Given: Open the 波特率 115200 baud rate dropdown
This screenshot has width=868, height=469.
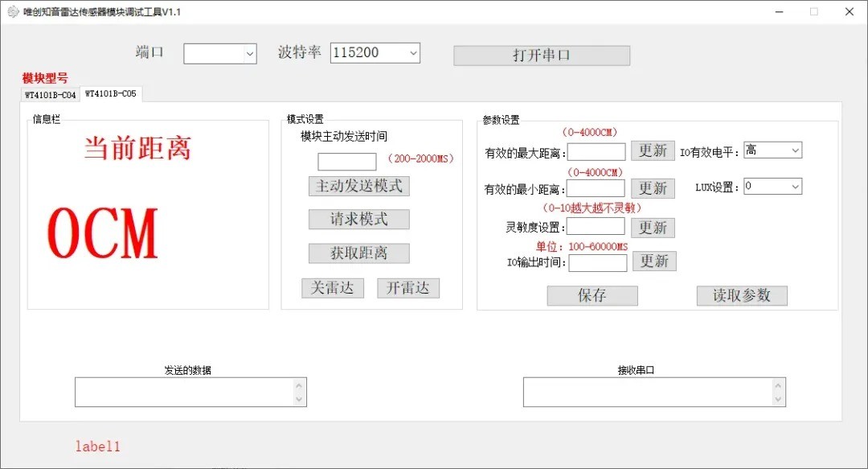Looking at the screenshot, I should (x=375, y=52).
